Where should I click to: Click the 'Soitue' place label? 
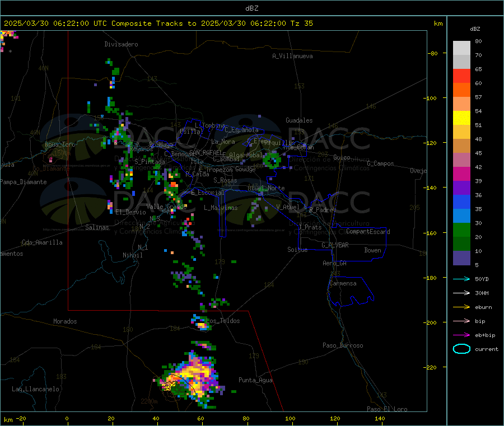tap(297, 250)
